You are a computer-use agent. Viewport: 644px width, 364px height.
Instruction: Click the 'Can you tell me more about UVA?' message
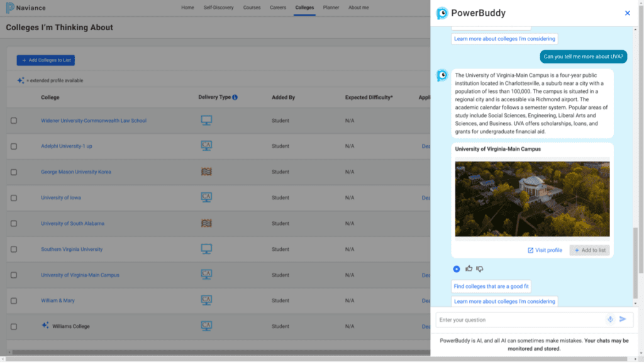[583, 57]
